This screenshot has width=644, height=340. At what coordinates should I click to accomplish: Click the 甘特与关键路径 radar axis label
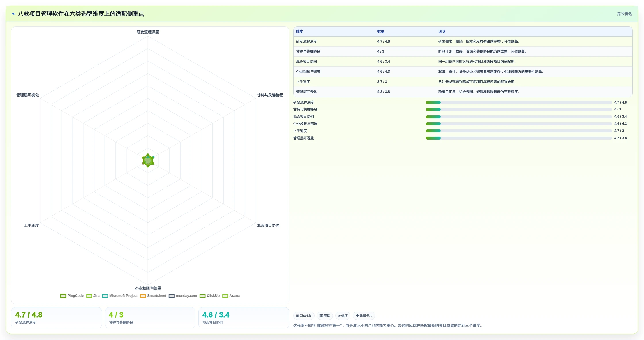[x=270, y=95]
